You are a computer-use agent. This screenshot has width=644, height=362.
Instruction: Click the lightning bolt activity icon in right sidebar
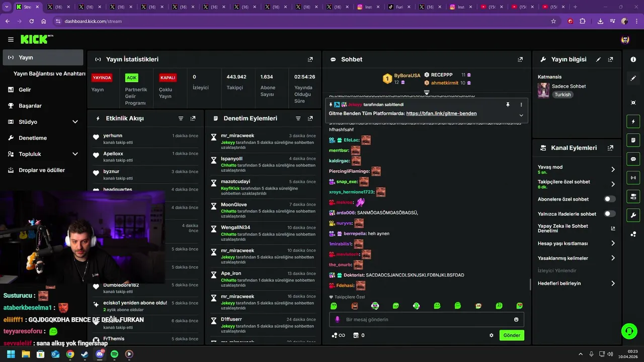tap(633, 122)
